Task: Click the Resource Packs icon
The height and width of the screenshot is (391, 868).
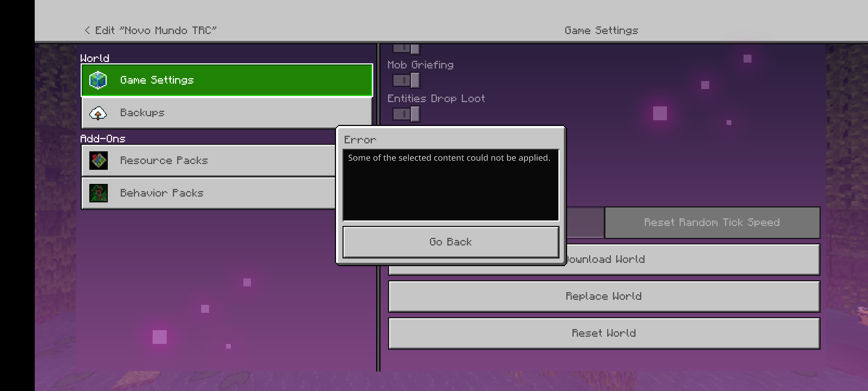Action: (x=98, y=160)
